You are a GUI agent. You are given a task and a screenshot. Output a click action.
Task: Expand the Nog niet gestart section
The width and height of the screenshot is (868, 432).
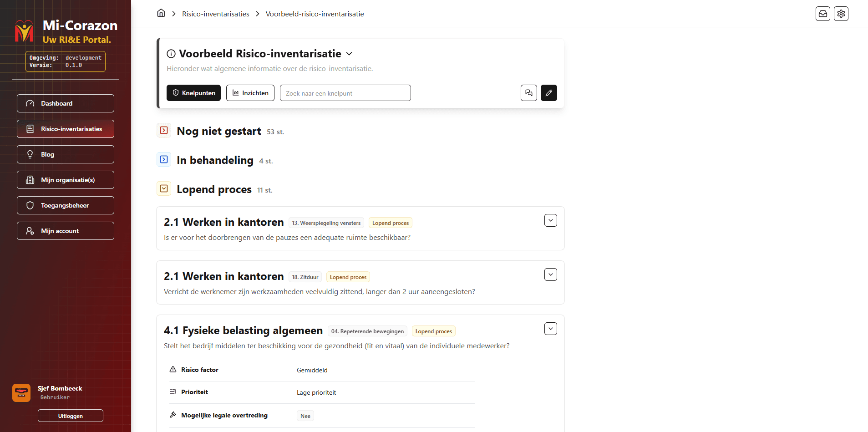[164, 131]
